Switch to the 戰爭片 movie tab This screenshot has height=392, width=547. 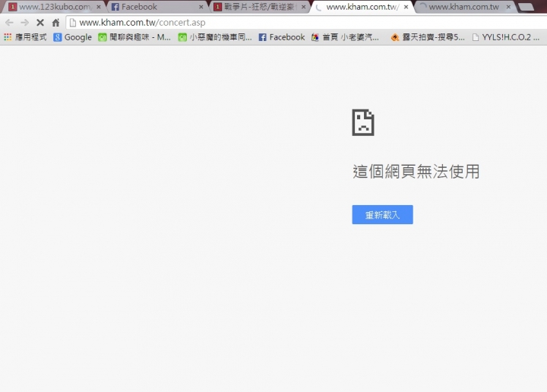pyautogui.click(x=259, y=7)
